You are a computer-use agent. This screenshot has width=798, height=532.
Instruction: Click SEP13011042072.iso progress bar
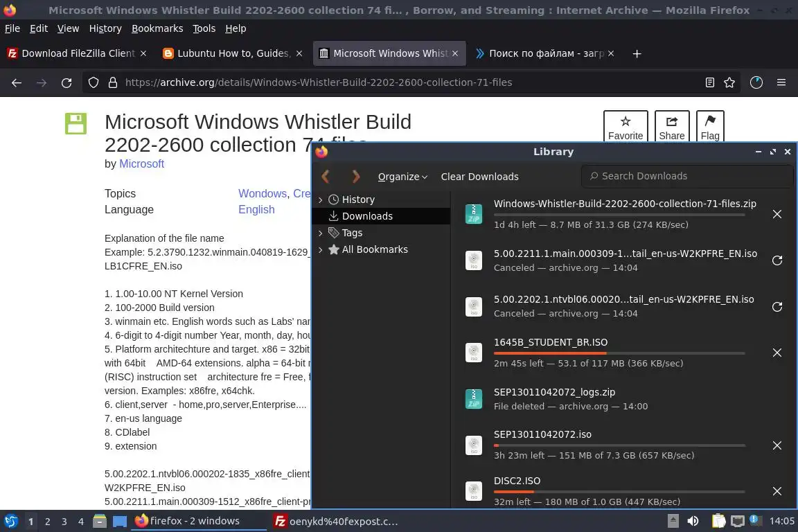[x=619, y=445]
